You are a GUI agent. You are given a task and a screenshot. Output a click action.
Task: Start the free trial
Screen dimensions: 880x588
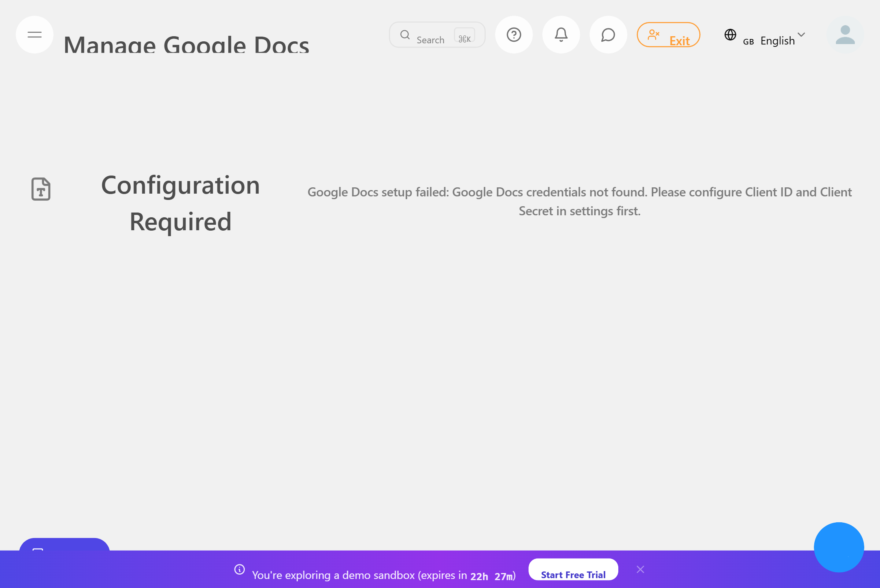pyautogui.click(x=573, y=575)
